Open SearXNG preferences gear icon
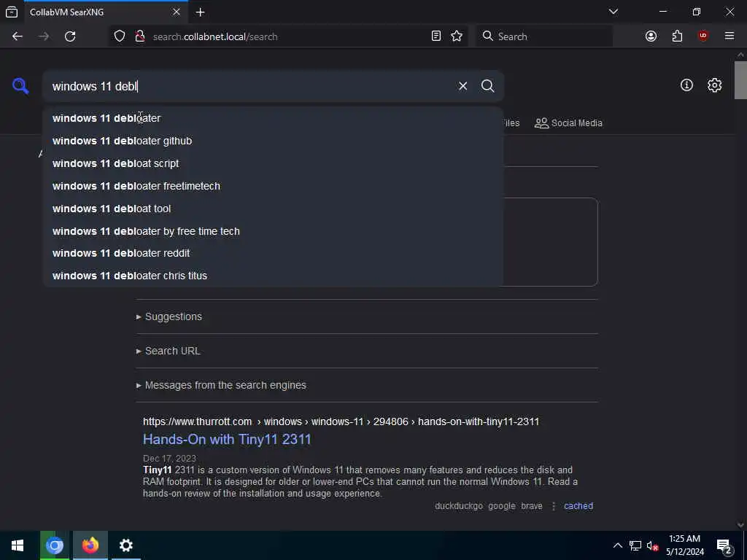The image size is (747, 560). pyautogui.click(x=714, y=85)
